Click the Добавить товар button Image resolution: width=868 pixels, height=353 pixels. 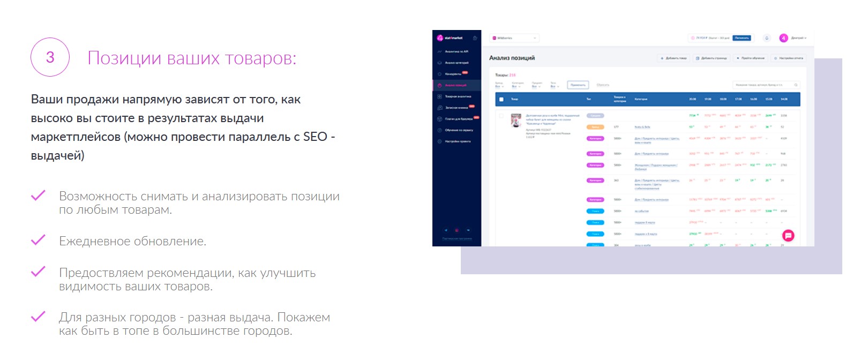pyautogui.click(x=674, y=58)
